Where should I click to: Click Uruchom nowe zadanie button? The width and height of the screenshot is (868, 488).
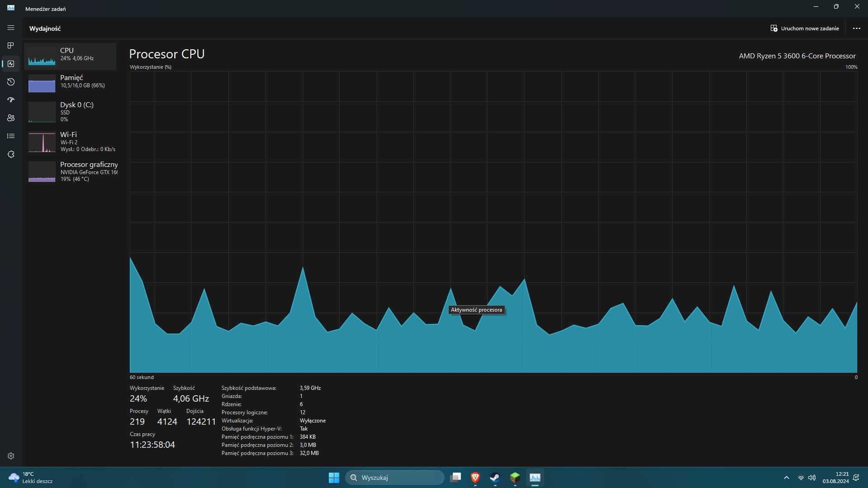(805, 28)
